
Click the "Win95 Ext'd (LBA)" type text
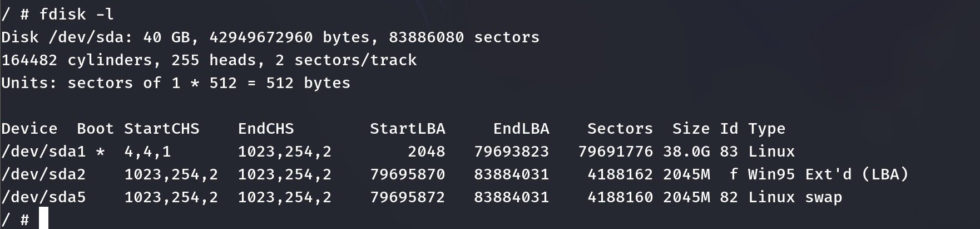pos(828,174)
